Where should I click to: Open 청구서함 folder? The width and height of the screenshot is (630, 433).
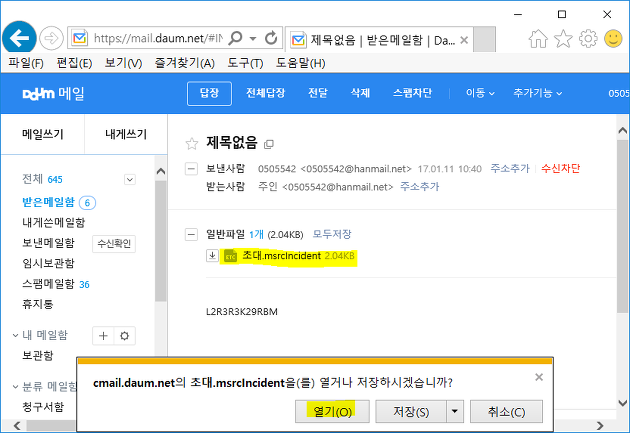click(43, 407)
